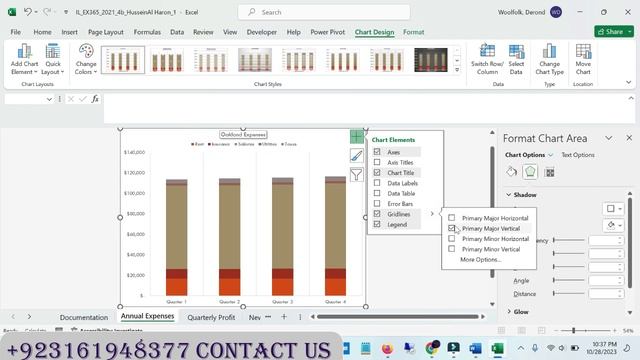Click user account avatar WD
The image size is (640, 360).
click(556, 12)
